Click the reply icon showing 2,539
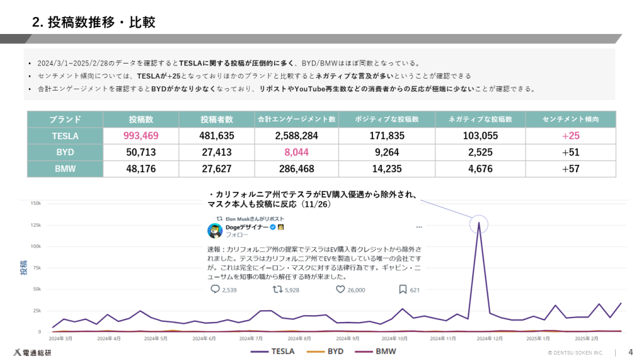 click(x=215, y=289)
